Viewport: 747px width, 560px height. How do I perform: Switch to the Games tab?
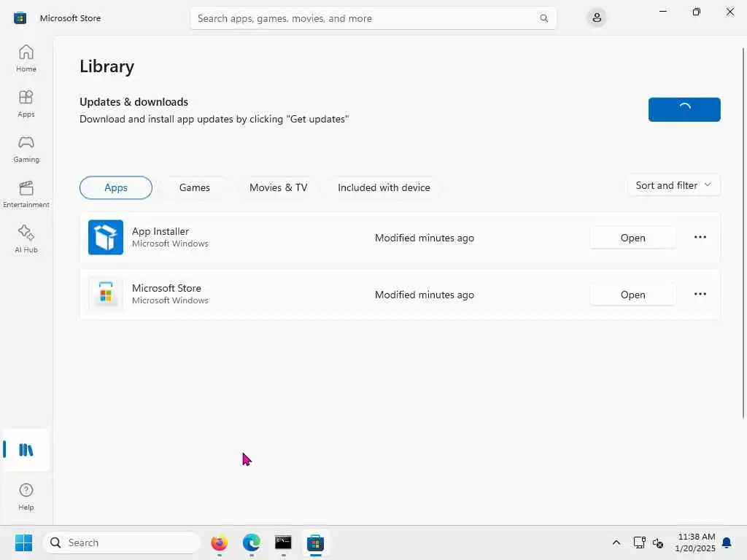(194, 187)
